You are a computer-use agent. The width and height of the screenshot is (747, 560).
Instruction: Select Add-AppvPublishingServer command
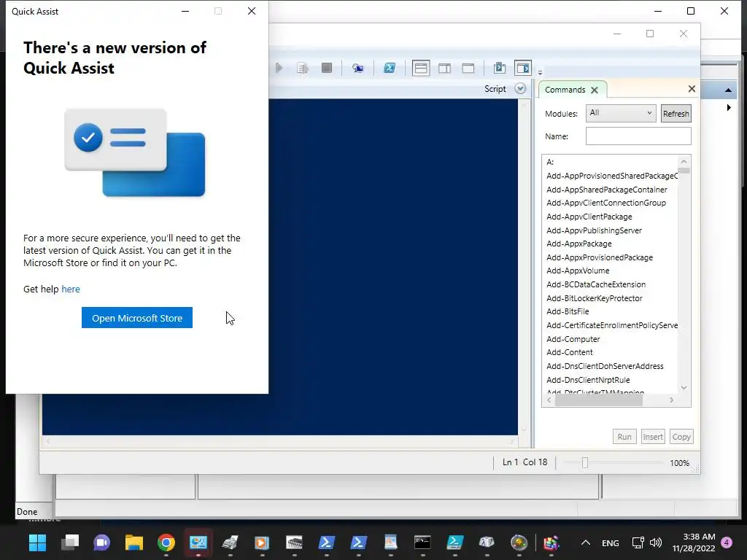(x=594, y=230)
